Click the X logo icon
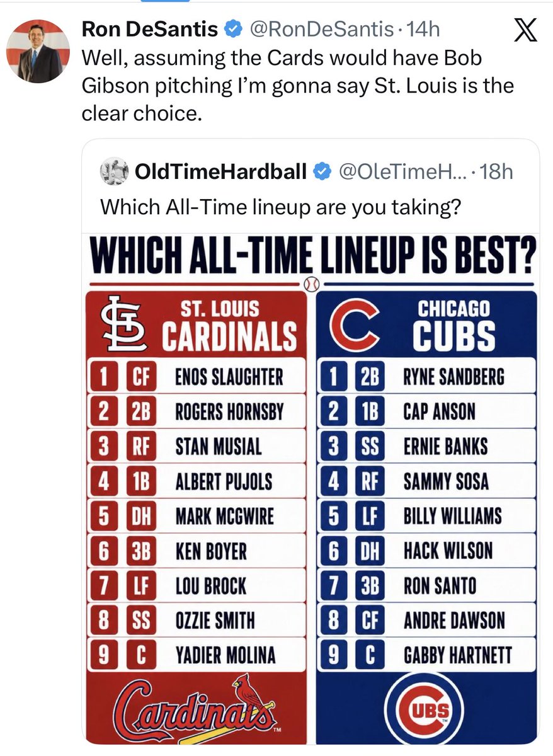Image resolution: width=553 pixels, height=756 pixels. tap(525, 31)
